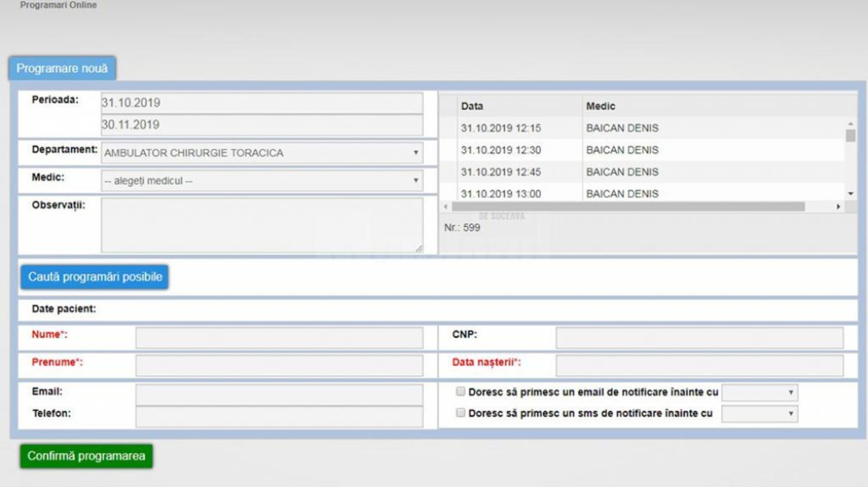The image size is (868, 487).
Task: Click the Nr.: 599 count text
Action: point(462,228)
